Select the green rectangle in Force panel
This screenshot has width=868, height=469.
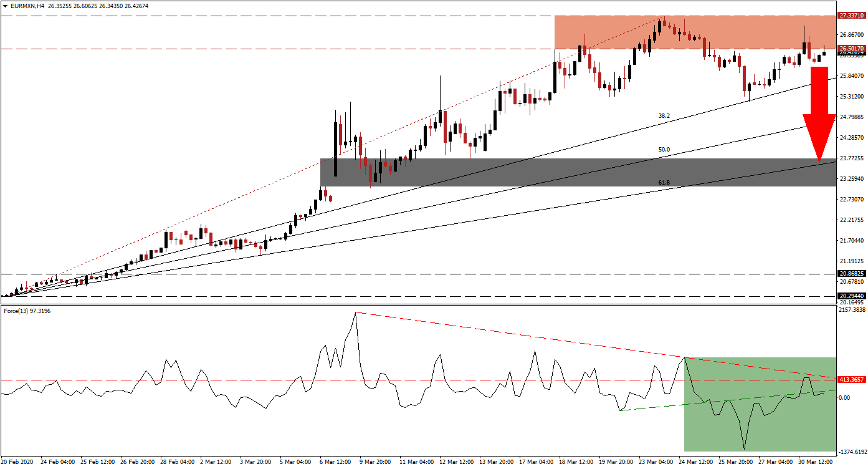coord(760,430)
